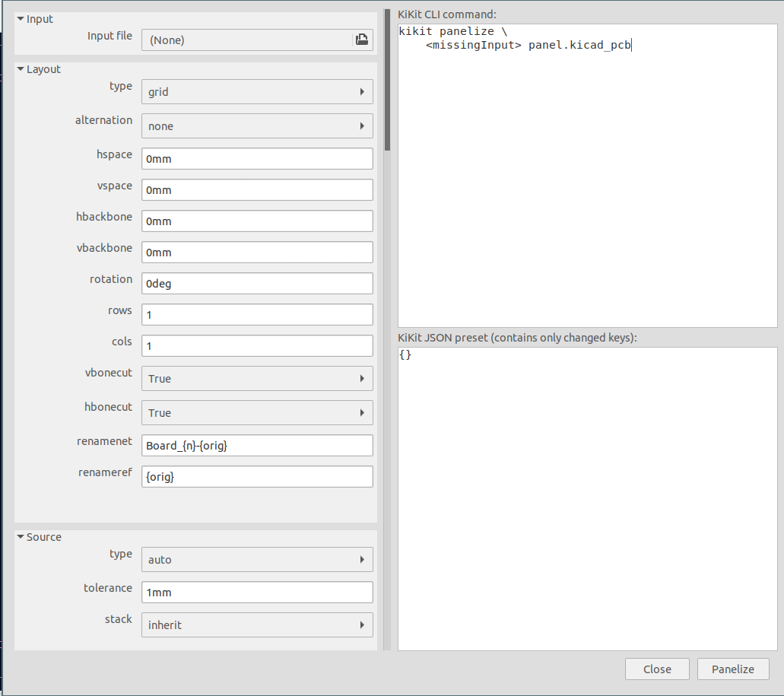This screenshot has width=784, height=696.
Task: Click the 'cols' label
Action: click(122, 342)
